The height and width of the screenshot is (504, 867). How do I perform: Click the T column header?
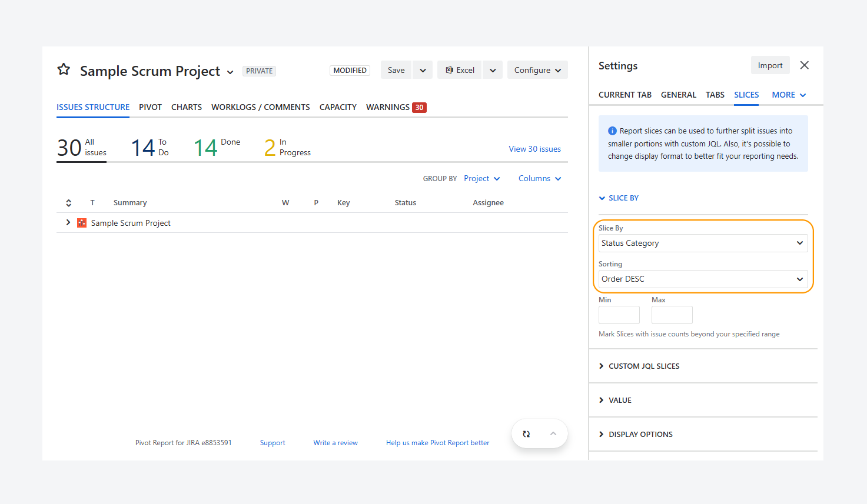92,203
